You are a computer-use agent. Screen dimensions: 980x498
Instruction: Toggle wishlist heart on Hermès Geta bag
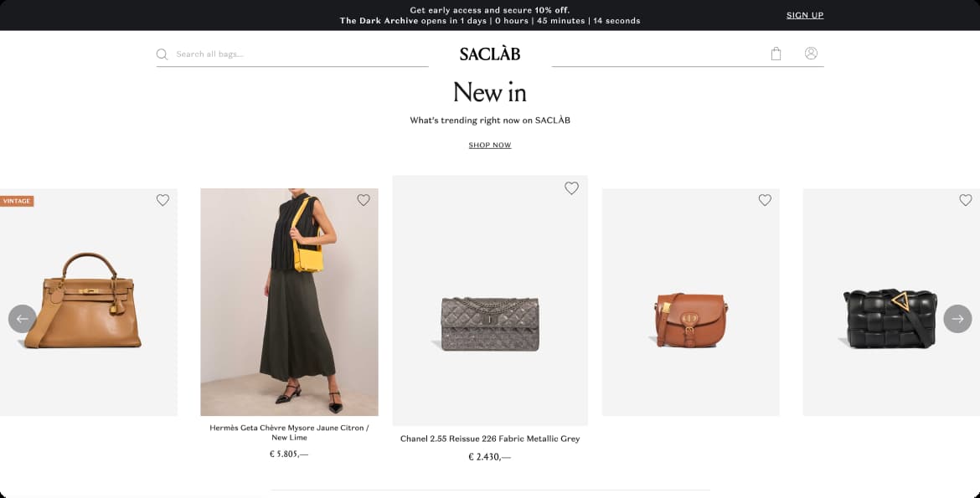click(x=364, y=200)
